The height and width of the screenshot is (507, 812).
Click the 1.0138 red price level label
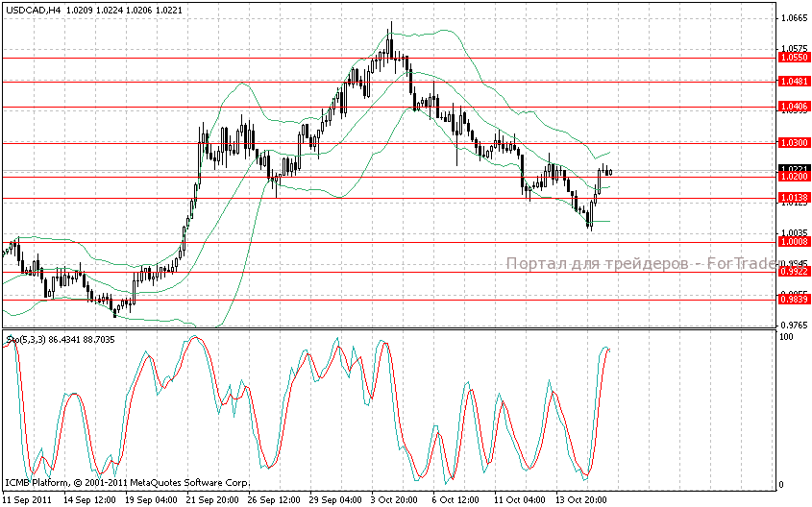pos(794,198)
